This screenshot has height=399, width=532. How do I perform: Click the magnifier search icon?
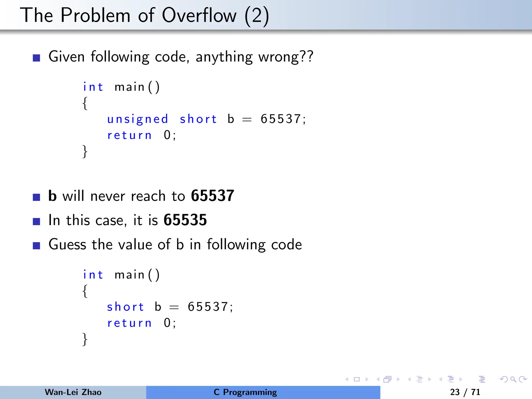(x=513, y=380)
